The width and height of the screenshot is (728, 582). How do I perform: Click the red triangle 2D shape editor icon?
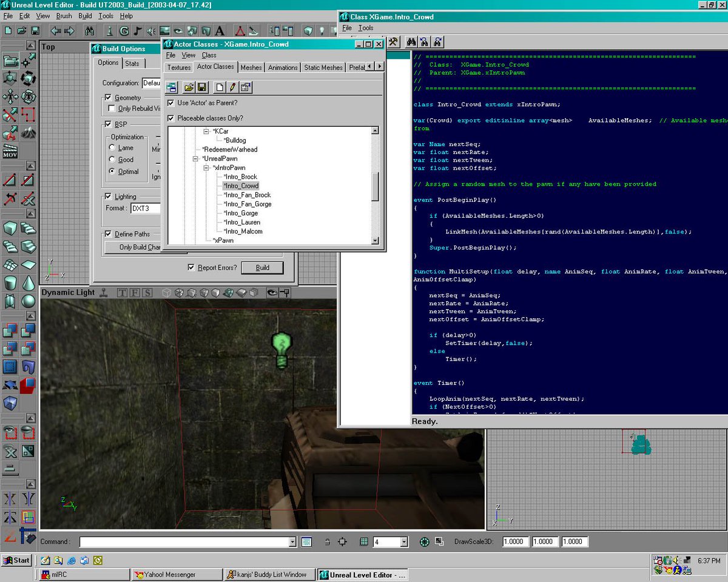[240, 30]
